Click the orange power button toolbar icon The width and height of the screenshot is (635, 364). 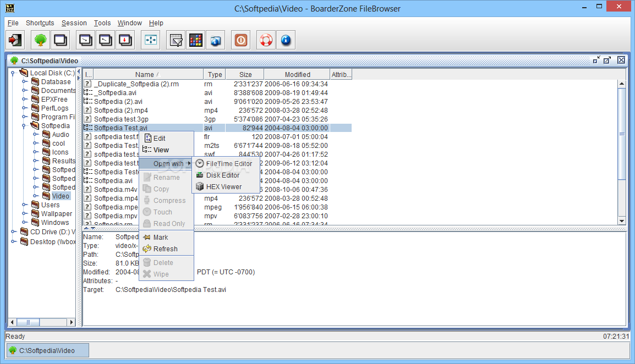pyautogui.click(x=241, y=40)
